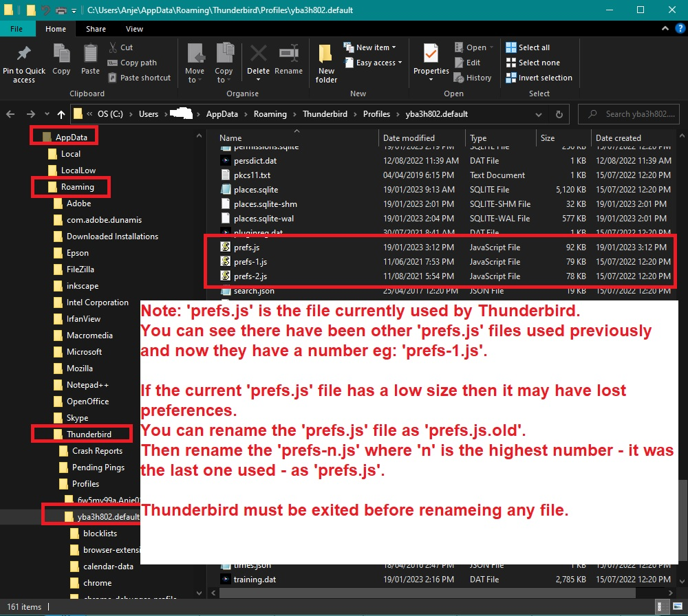
Task: Click the blue Help question mark icon
Action: click(x=680, y=28)
